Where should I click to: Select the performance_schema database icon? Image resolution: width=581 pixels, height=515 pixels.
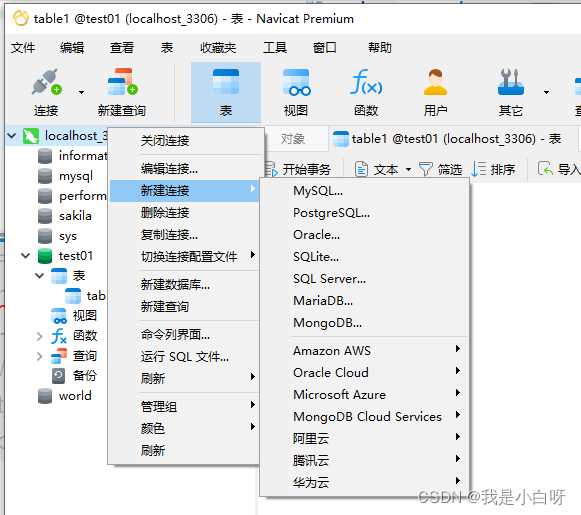(45, 196)
